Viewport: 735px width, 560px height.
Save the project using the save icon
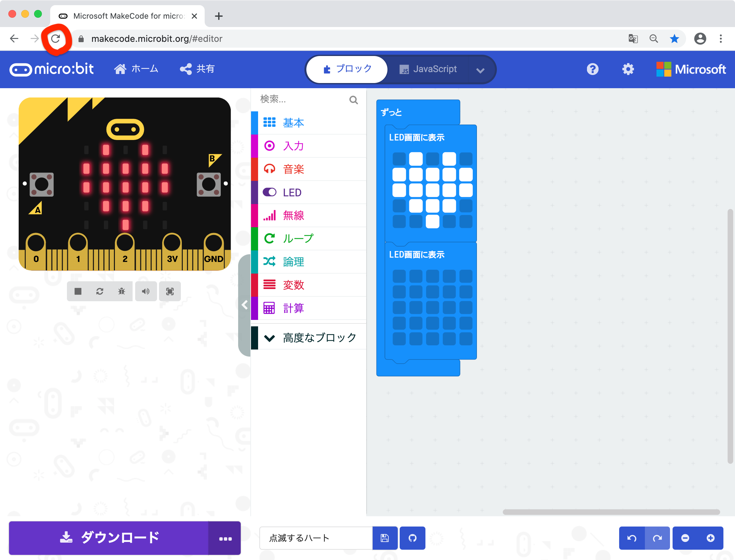click(x=385, y=538)
